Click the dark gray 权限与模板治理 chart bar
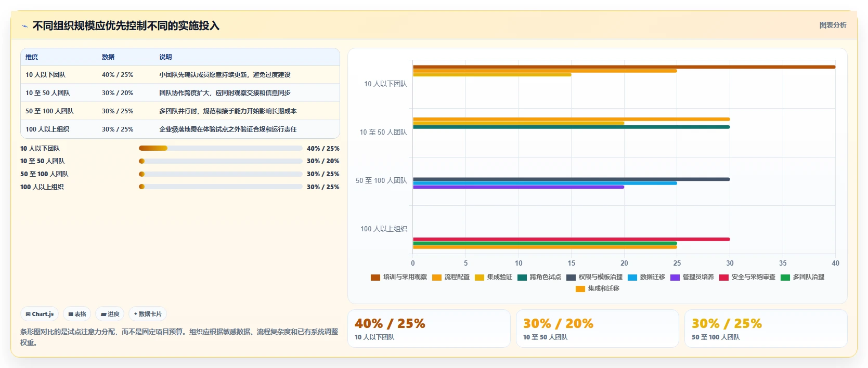This screenshot has height=368, width=868. tap(571, 179)
